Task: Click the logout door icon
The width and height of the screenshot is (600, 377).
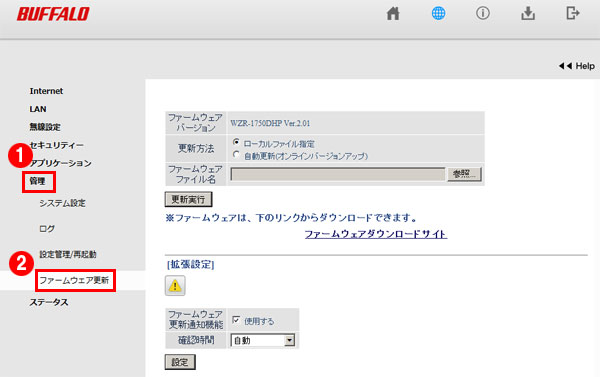Action: 572,13
